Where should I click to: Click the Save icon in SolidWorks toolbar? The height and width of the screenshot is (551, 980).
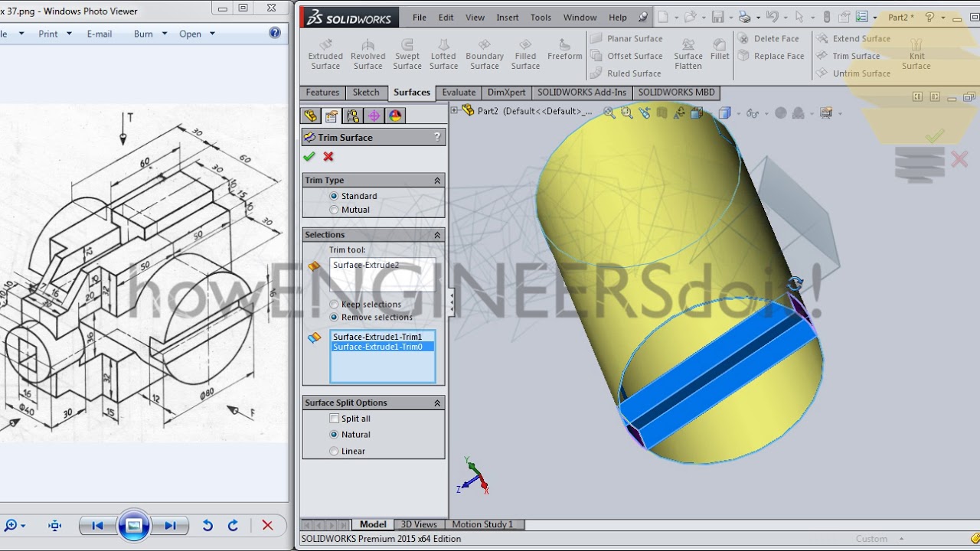717,17
